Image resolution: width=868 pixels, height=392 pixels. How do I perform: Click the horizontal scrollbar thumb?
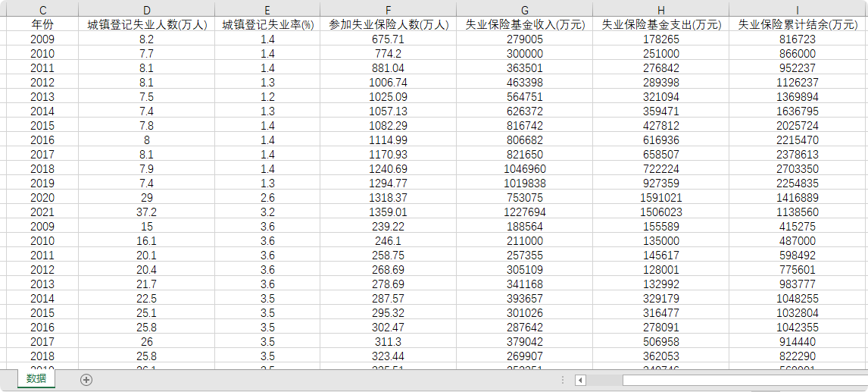(745, 381)
